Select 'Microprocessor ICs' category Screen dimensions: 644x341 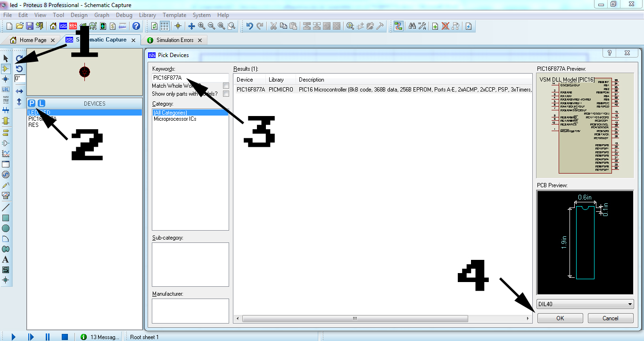[175, 119]
